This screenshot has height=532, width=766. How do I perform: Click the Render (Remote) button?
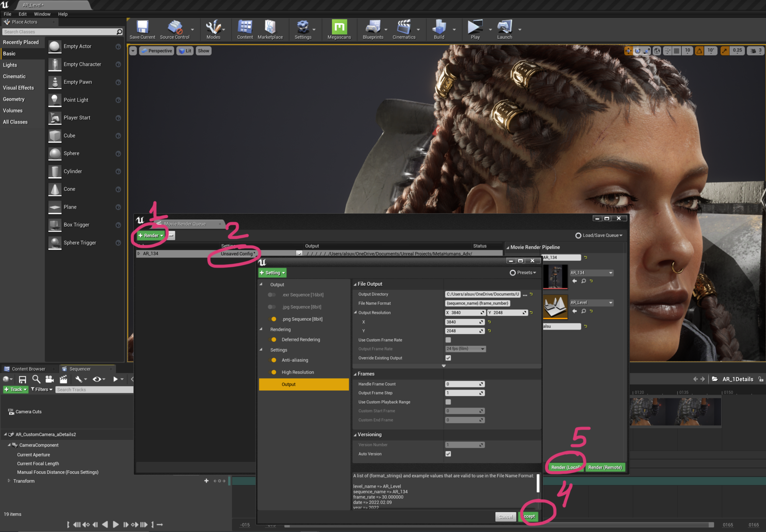(605, 467)
